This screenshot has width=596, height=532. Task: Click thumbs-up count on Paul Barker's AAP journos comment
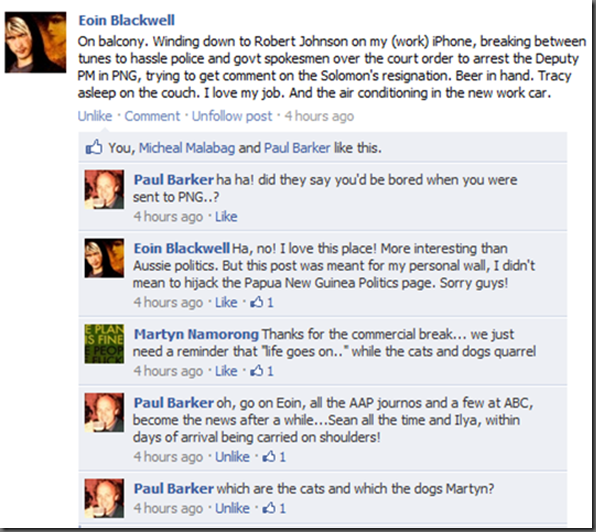(x=274, y=456)
